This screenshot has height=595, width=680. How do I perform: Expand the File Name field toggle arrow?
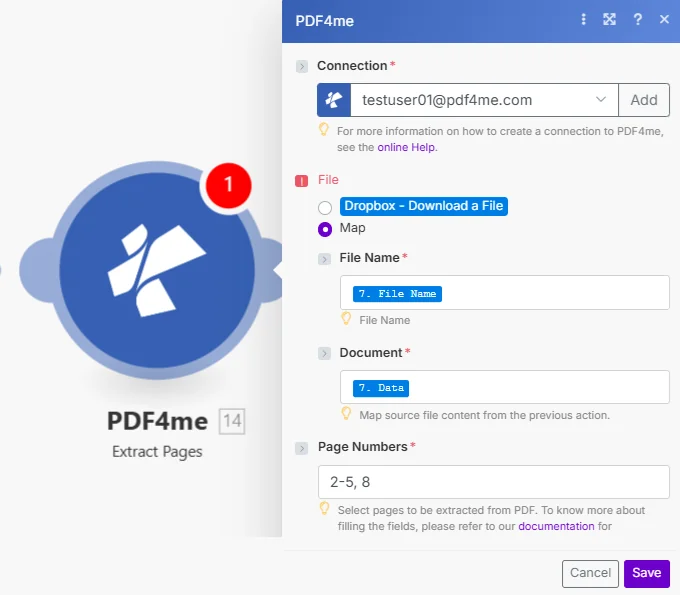(x=324, y=259)
